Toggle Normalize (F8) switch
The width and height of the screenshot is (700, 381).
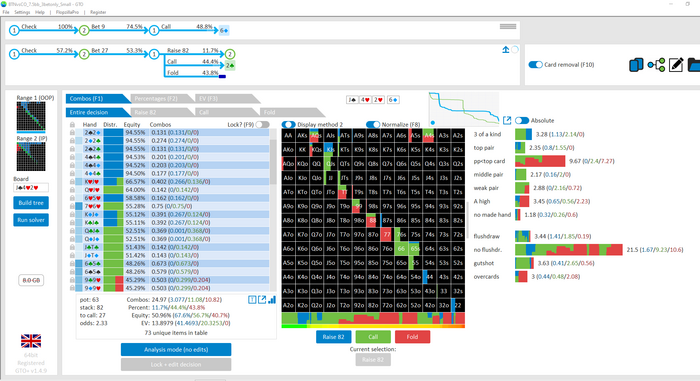click(373, 125)
